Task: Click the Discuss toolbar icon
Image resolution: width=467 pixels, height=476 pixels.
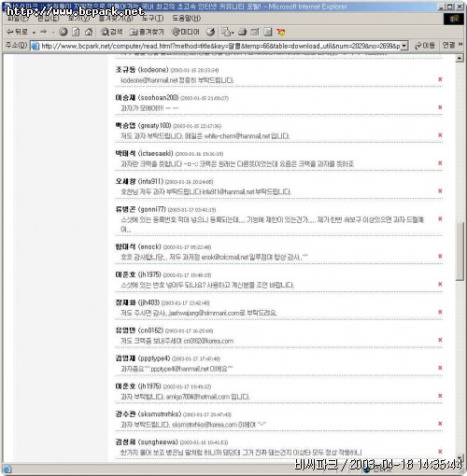Action: tap(268, 32)
